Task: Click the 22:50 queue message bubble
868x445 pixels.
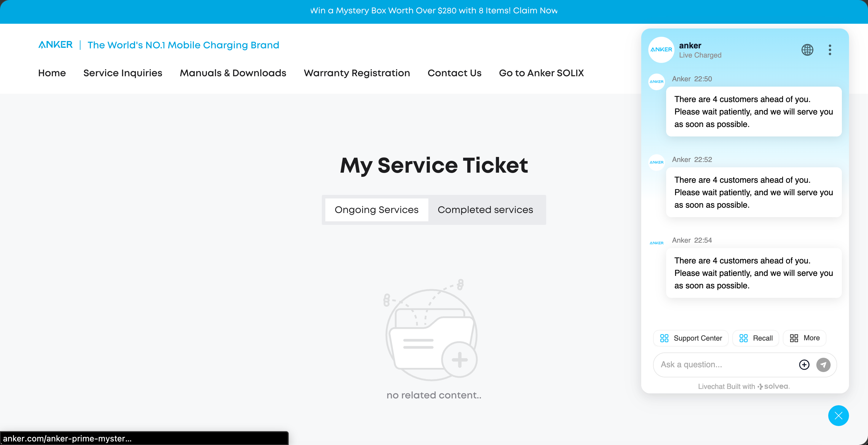Action: 754,112
